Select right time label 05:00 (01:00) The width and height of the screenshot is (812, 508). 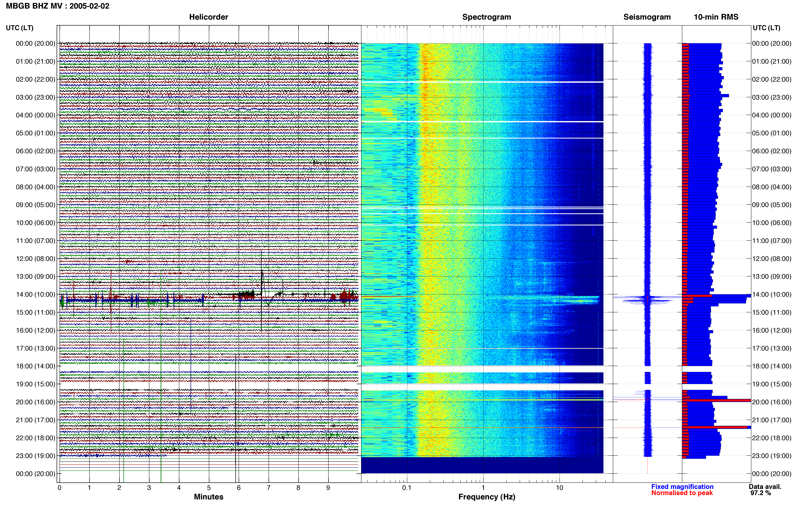click(772, 133)
